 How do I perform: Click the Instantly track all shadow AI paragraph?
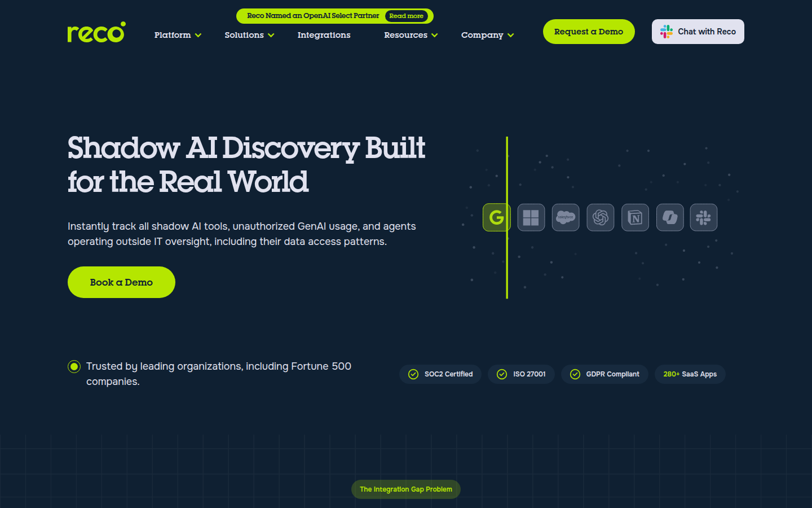click(x=242, y=234)
